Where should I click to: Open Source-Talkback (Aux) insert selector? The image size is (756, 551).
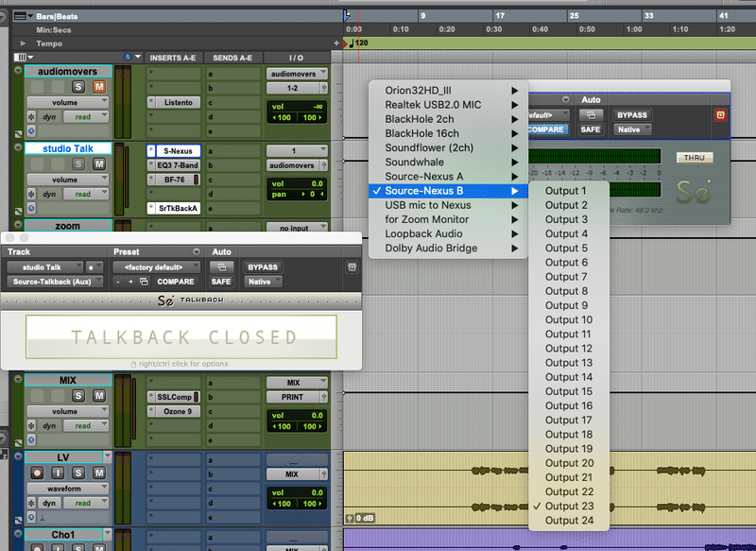[x=55, y=282]
